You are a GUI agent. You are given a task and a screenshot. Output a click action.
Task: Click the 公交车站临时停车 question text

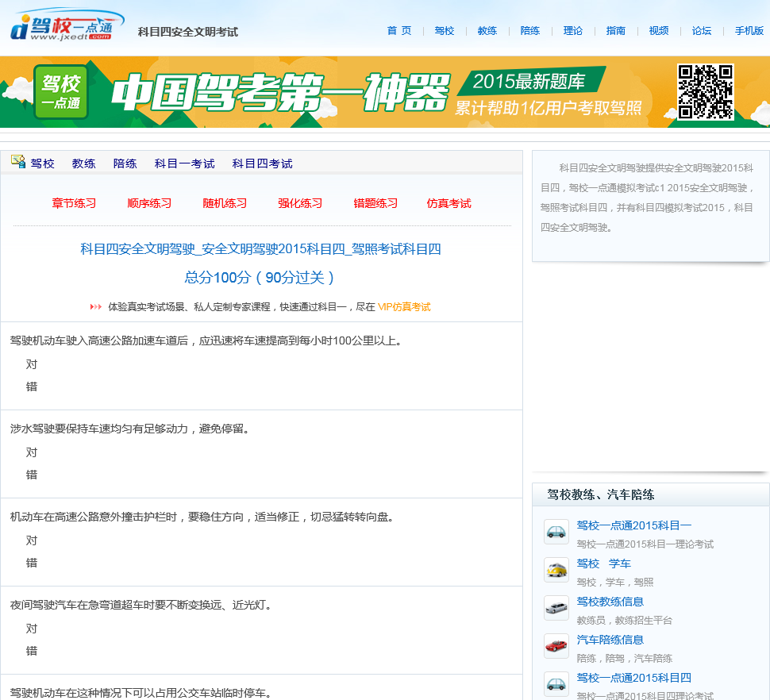tap(141, 693)
